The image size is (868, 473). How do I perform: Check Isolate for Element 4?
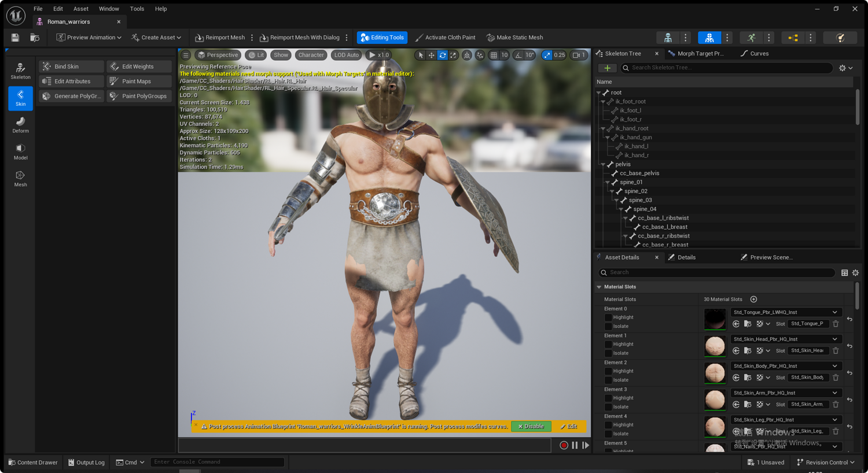608,434
